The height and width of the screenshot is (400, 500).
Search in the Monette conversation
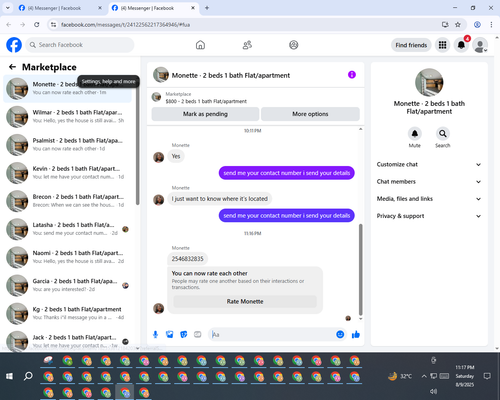click(x=443, y=134)
